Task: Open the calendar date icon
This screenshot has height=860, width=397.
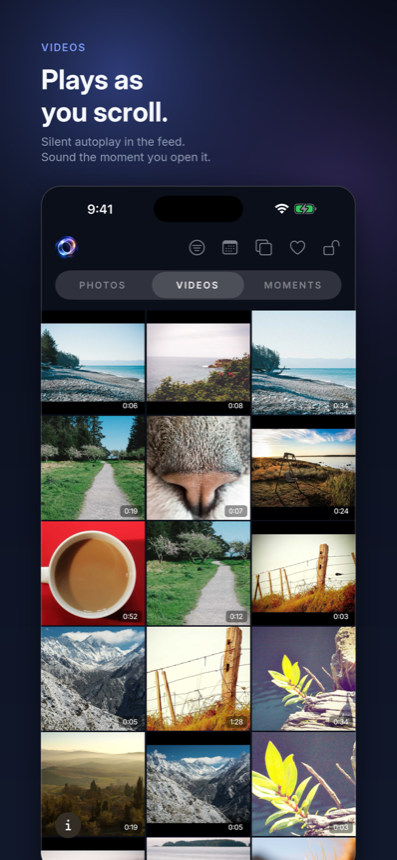Action: [230, 248]
